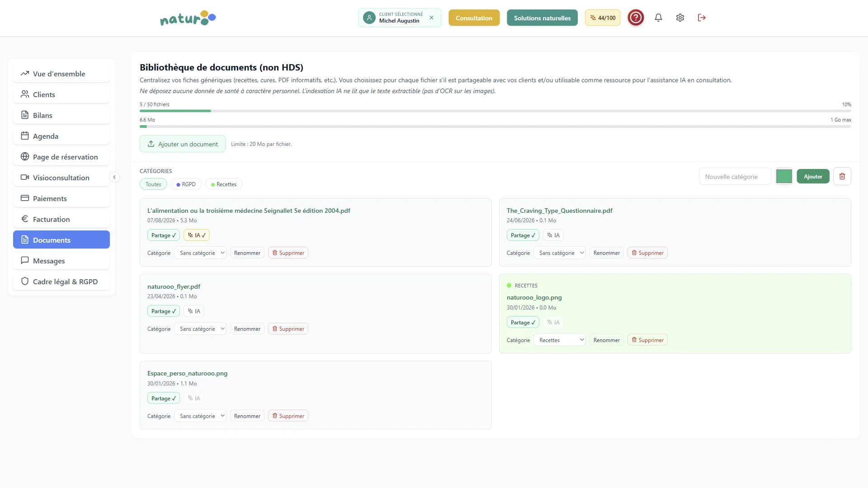Toggle Partage on the Seignallet PDF document
Image resolution: width=868 pixels, height=488 pixels.
point(163,235)
